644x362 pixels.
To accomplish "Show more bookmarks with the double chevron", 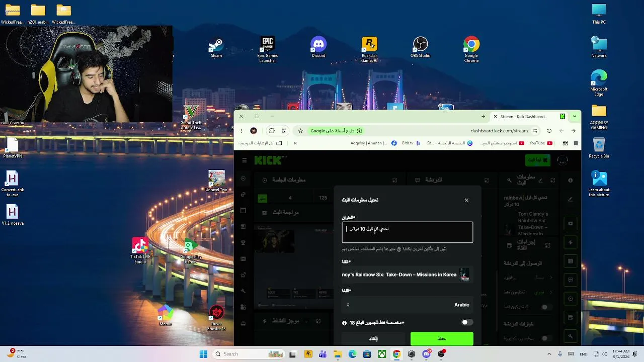I will (x=295, y=143).
